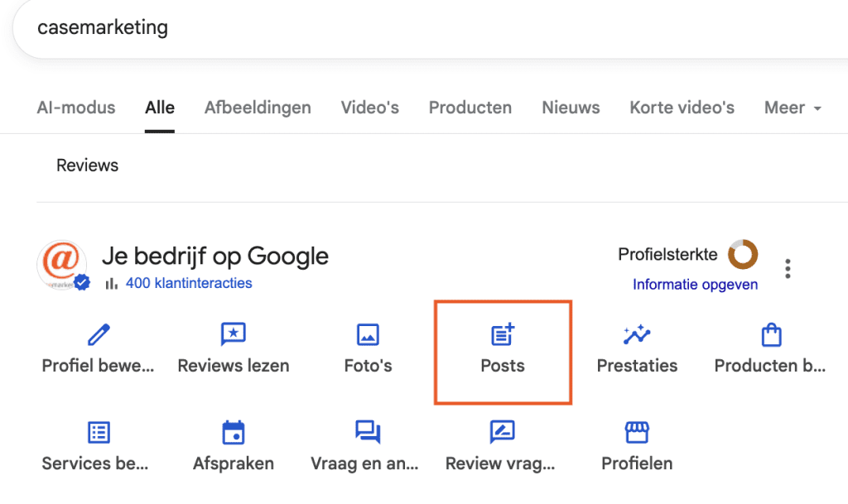Switch to the Video's tab
The height and width of the screenshot is (504, 848).
(370, 108)
